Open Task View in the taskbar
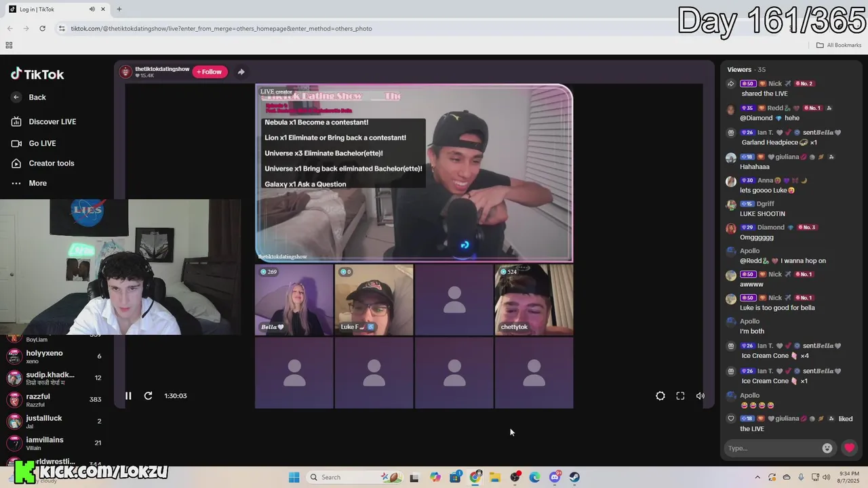This screenshot has width=868, height=488. click(x=414, y=477)
